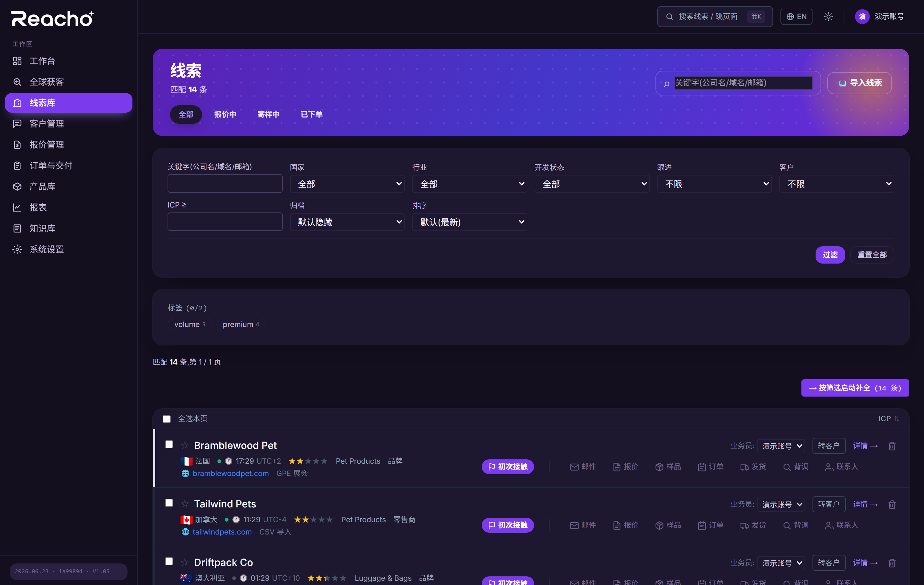The width and height of the screenshot is (924, 585).
Task: Toggle the volume tag filter
Action: click(x=190, y=325)
